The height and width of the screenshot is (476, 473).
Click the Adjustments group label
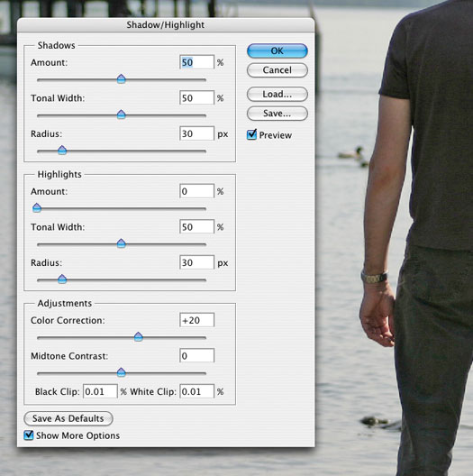(65, 303)
